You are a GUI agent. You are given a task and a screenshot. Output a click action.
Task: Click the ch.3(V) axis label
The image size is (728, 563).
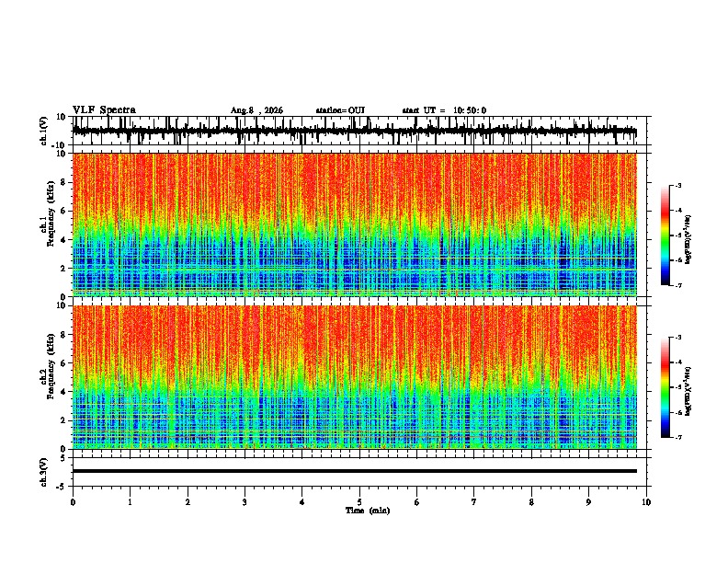[44, 472]
